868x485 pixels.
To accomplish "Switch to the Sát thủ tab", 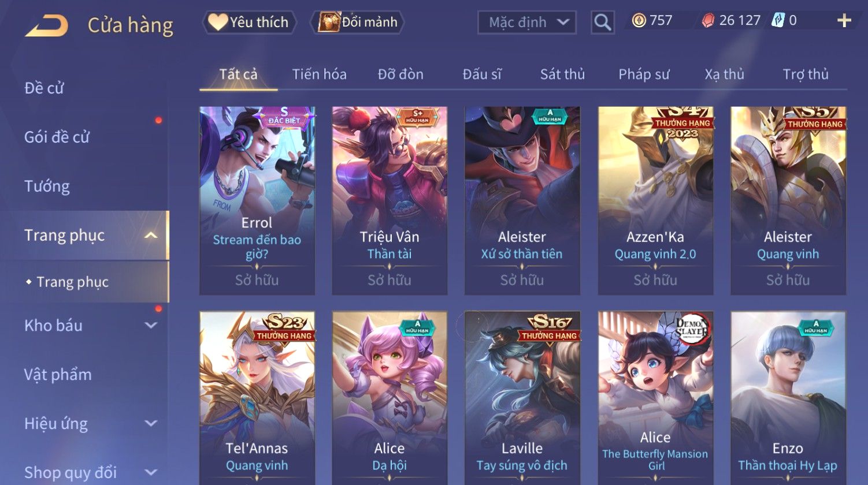I will pyautogui.click(x=562, y=74).
